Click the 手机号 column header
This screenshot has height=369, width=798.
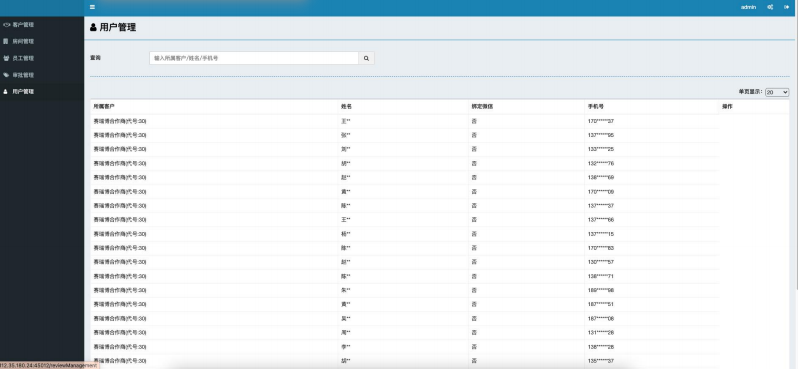click(595, 107)
